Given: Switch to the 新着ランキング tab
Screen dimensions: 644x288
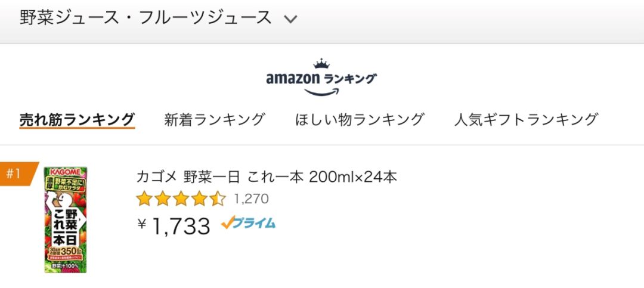Looking at the screenshot, I should pyautogui.click(x=214, y=119).
